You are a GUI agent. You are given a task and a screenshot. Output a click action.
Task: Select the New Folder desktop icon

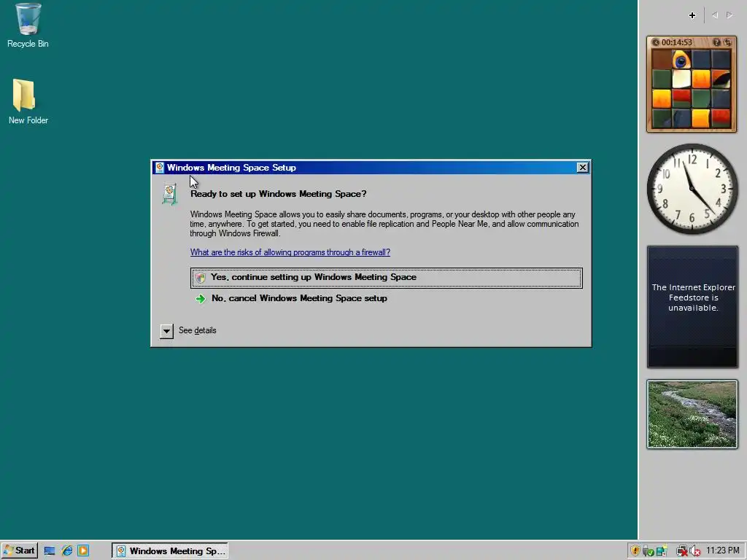(x=28, y=101)
